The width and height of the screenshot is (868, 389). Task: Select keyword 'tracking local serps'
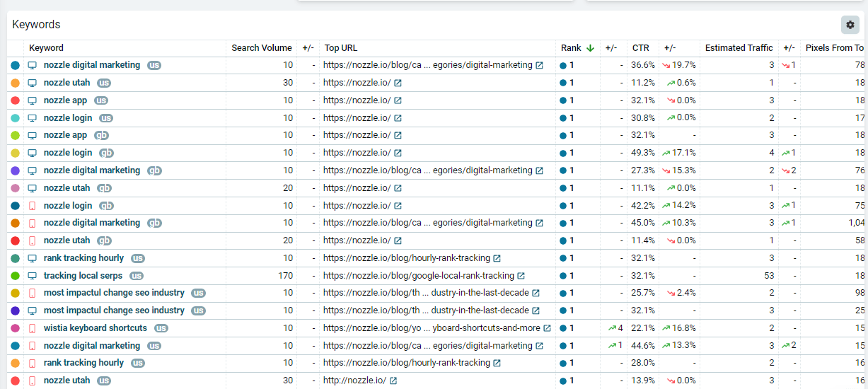click(83, 276)
